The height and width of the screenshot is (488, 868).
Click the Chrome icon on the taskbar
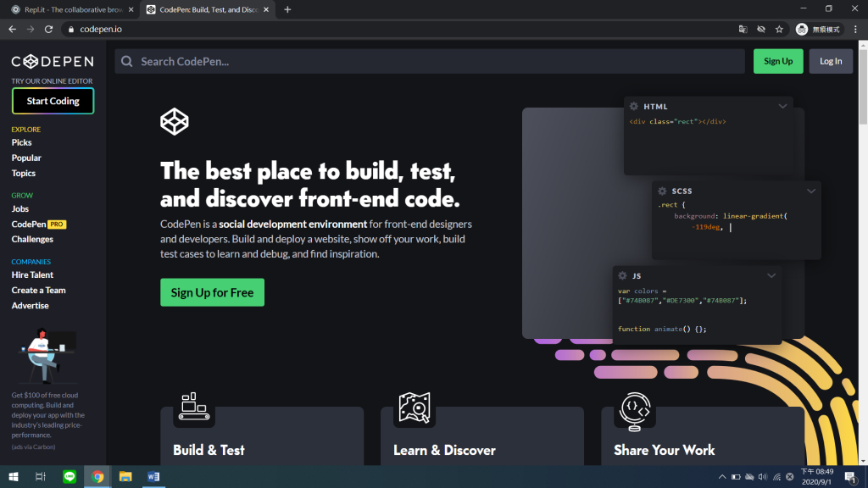(x=97, y=476)
